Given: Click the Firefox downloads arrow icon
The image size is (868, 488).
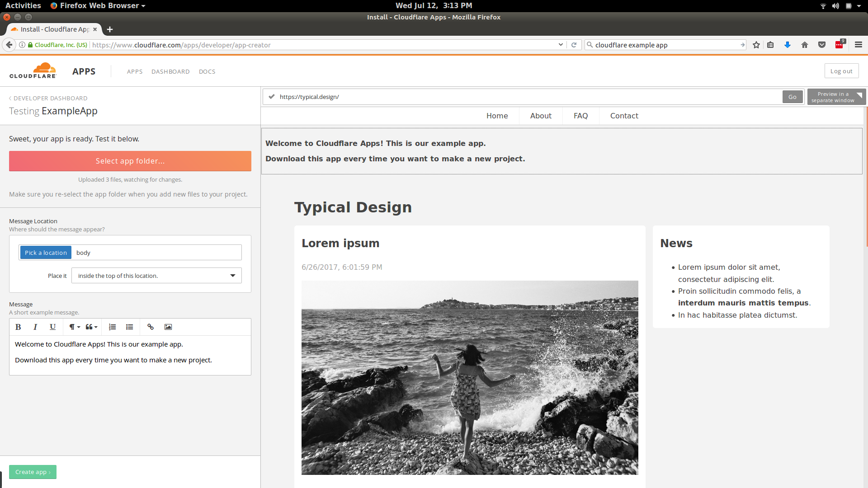Looking at the screenshot, I should (x=787, y=45).
